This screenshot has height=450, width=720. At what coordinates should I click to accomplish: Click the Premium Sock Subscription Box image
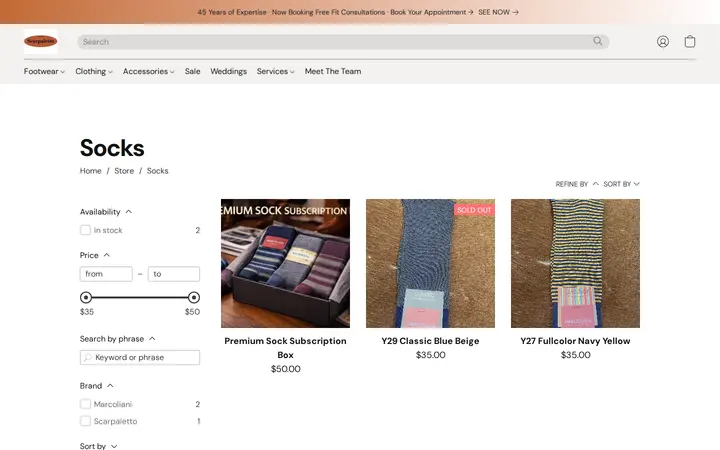tap(285, 263)
